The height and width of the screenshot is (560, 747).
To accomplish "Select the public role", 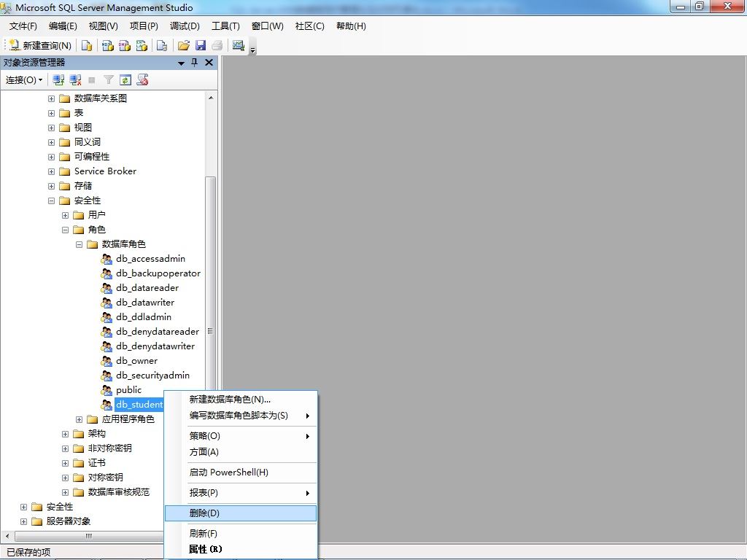I will [128, 389].
